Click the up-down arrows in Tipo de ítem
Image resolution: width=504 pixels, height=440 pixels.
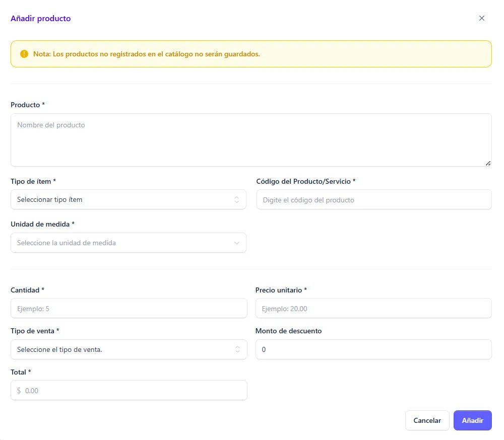tap(236, 200)
